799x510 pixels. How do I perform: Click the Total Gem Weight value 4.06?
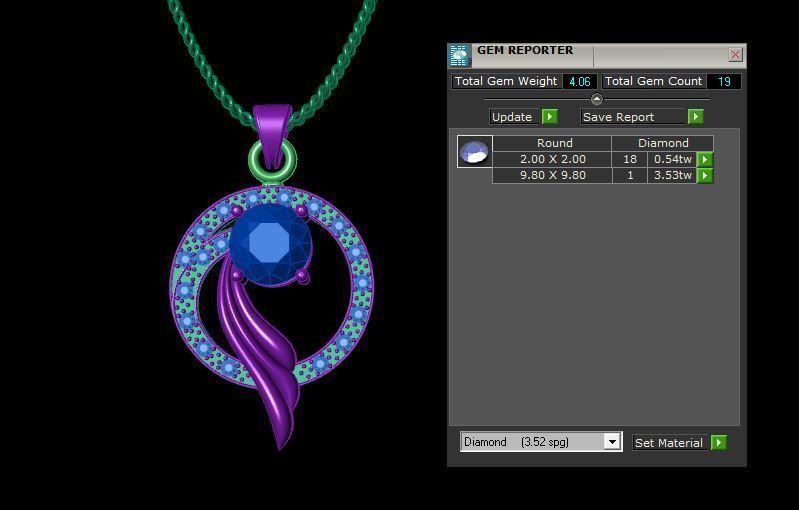pyautogui.click(x=580, y=82)
